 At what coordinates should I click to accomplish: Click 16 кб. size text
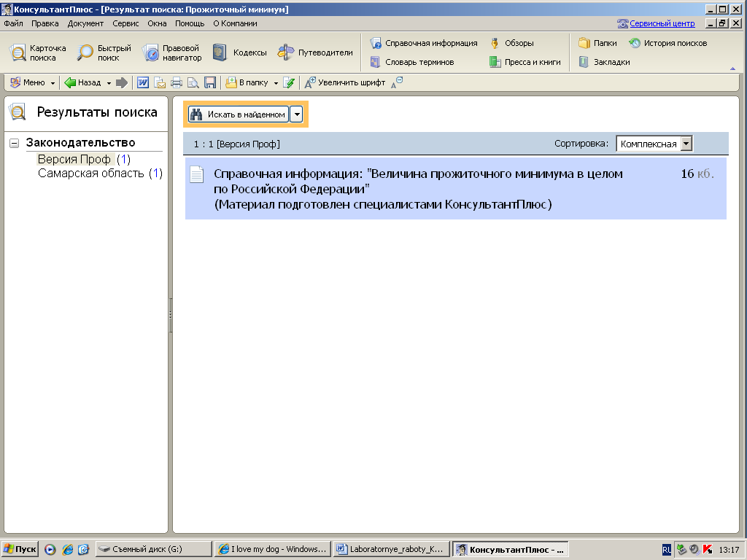click(x=697, y=174)
